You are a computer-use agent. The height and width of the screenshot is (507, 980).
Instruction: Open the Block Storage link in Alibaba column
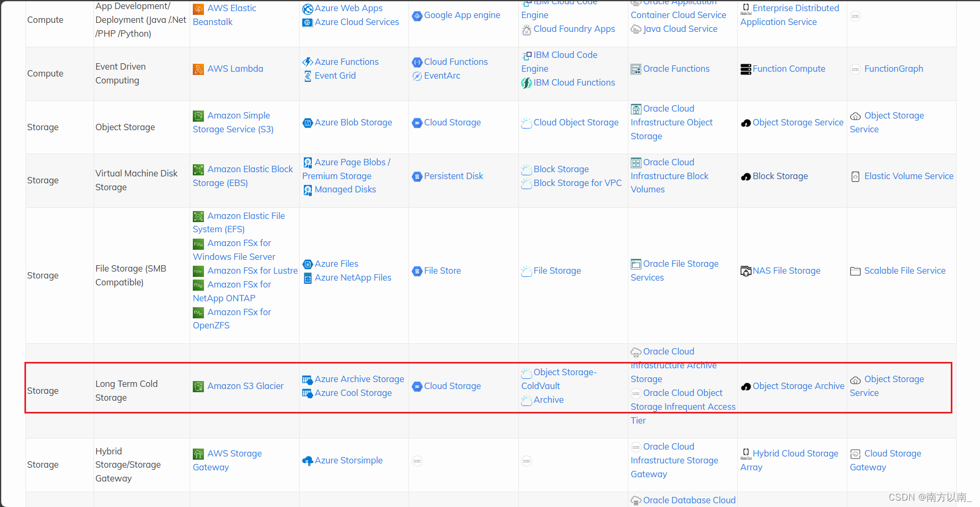[780, 176]
